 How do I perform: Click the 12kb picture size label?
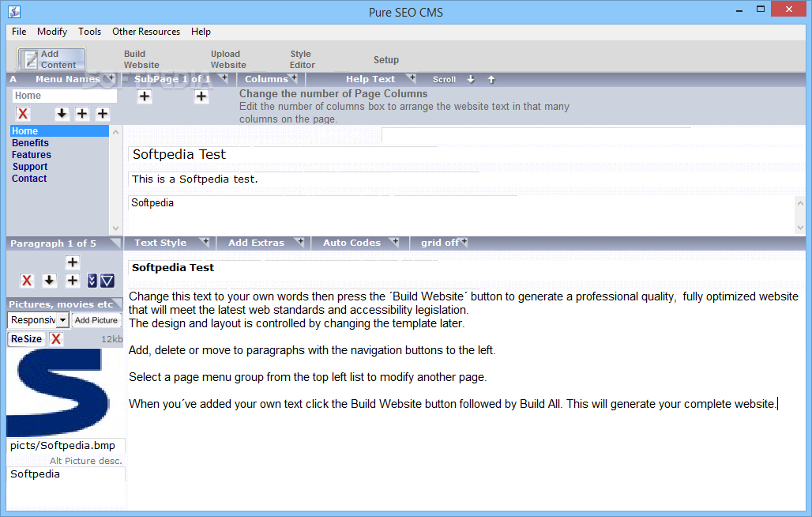pyautogui.click(x=112, y=339)
